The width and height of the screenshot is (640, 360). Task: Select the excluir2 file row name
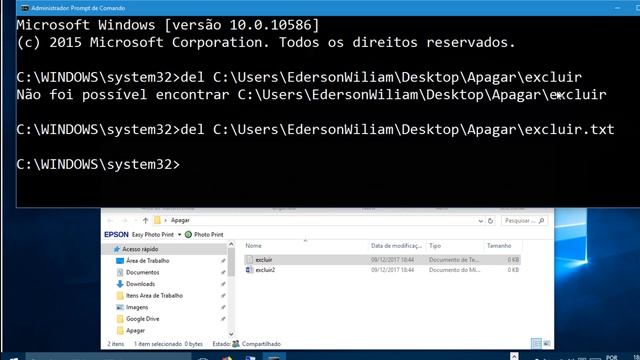[x=265, y=270]
